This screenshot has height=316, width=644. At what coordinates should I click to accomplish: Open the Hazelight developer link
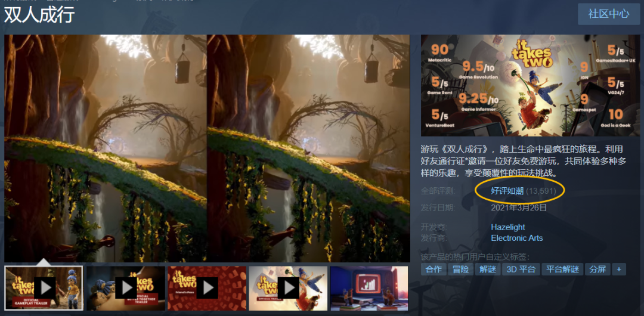[x=507, y=227]
